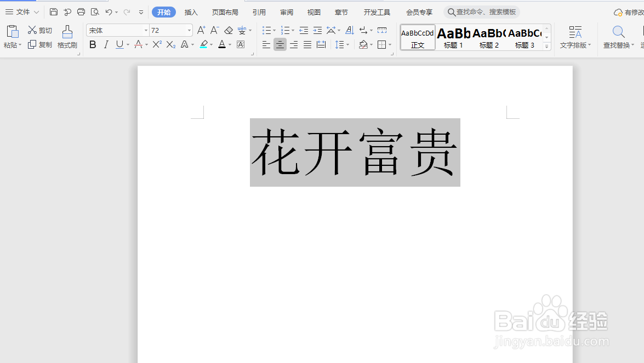The height and width of the screenshot is (363, 644).
Task: Open underline style dropdown arrow
Action: point(128,44)
